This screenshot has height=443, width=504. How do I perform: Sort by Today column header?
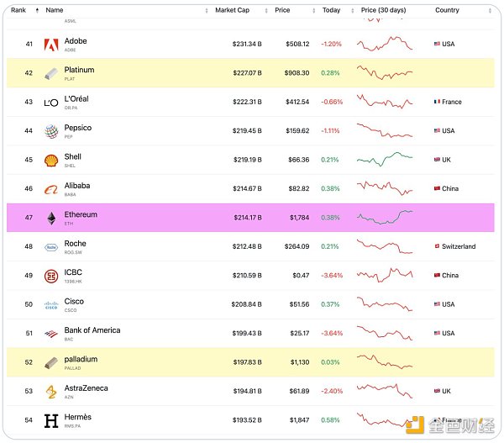click(331, 10)
